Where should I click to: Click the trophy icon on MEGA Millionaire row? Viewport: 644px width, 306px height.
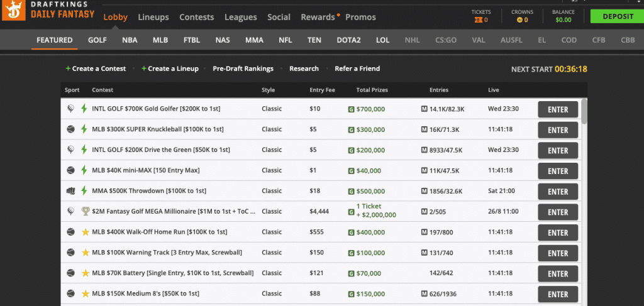(85, 211)
